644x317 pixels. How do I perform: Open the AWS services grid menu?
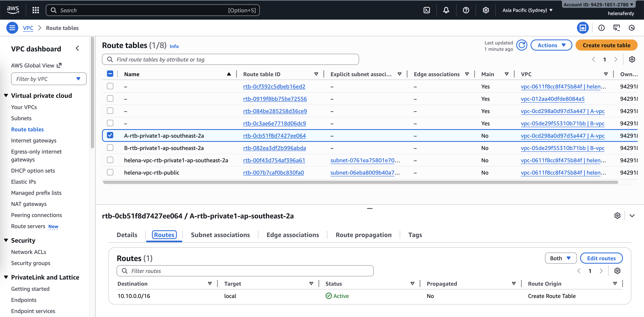[36, 10]
